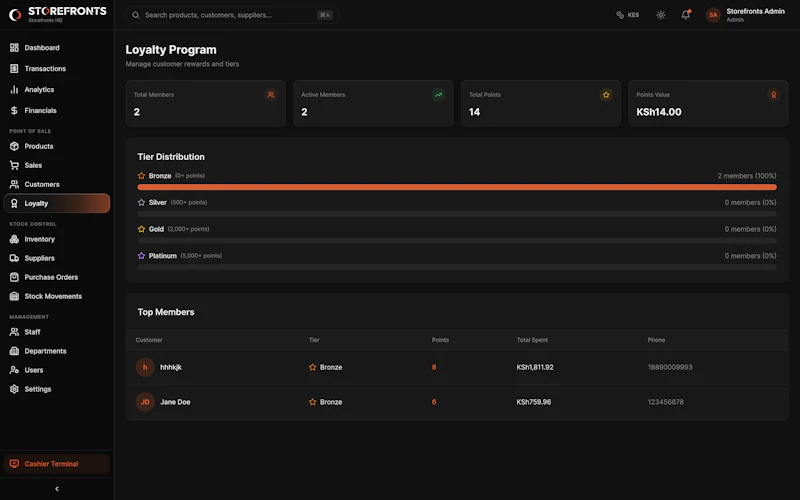Open the Suppliers truck icon
Image resolution: width=800 pixels, height=500 pixels.
[x=14, y=258]
